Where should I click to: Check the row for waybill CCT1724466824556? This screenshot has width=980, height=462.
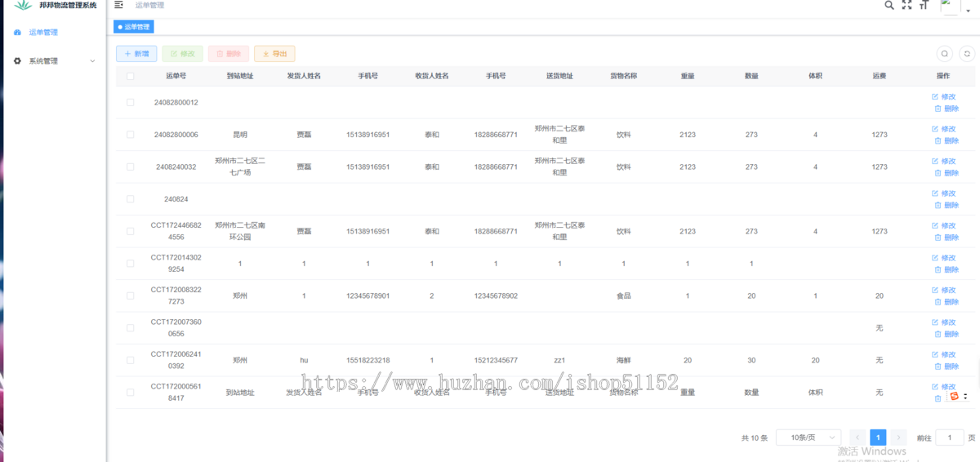[130, 231]
